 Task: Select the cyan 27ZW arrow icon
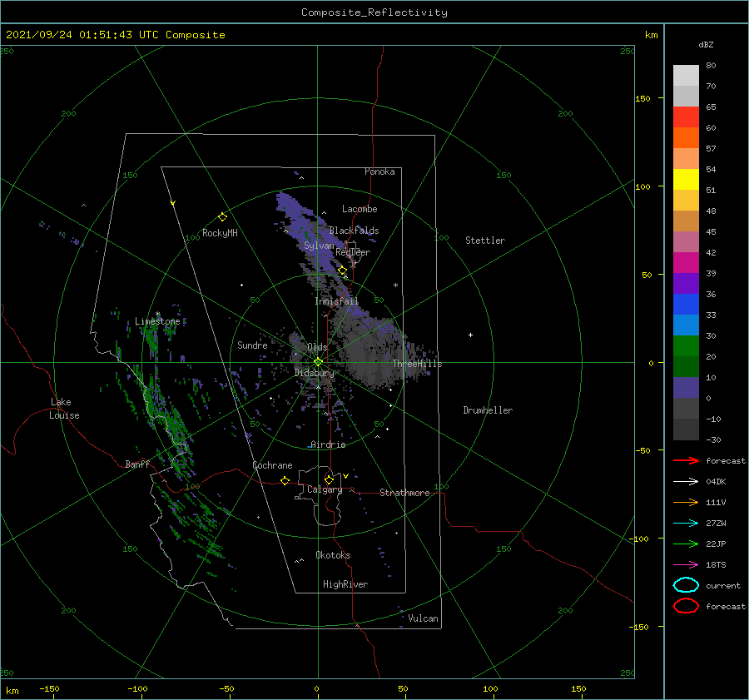pos(686,524)
